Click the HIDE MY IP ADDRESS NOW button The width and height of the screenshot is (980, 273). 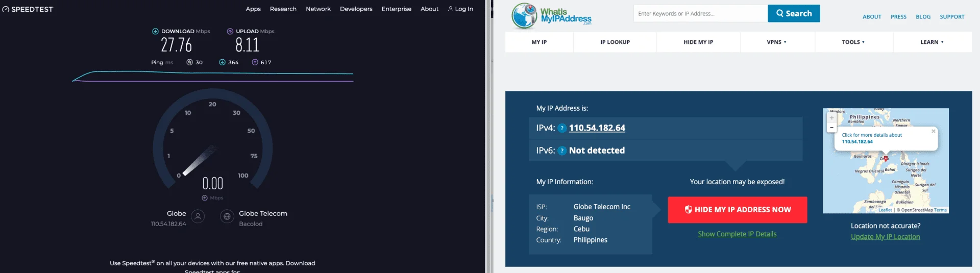(x=738, y=210)
